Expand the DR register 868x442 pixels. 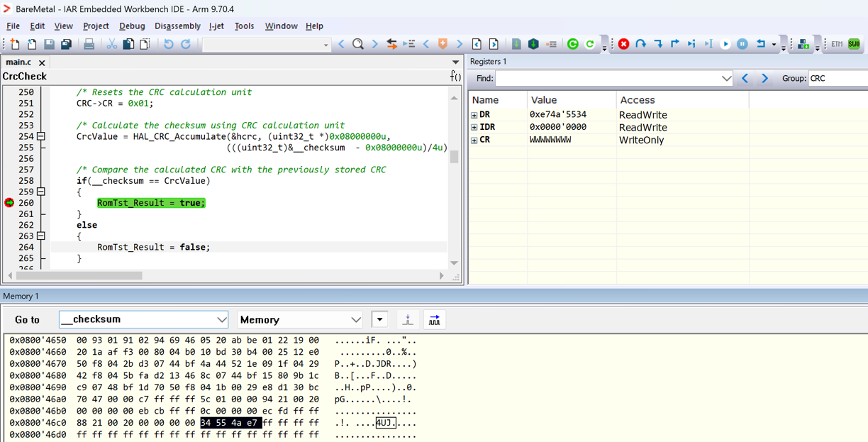tap(474, 115)
